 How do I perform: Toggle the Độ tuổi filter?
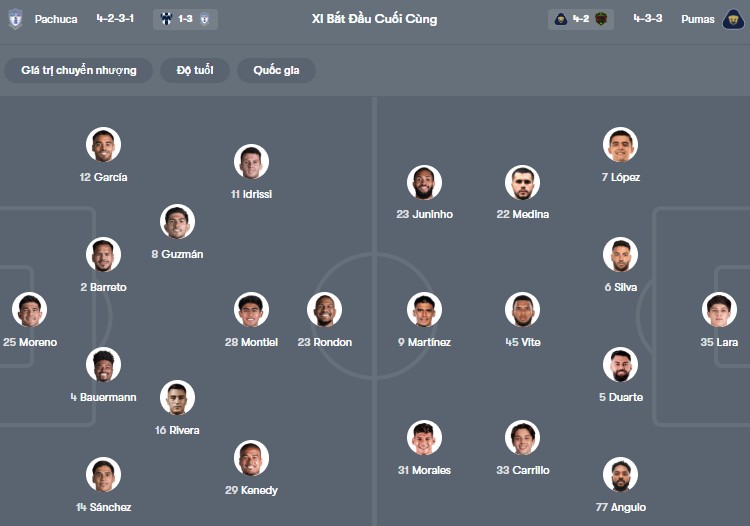click(194, 70)
